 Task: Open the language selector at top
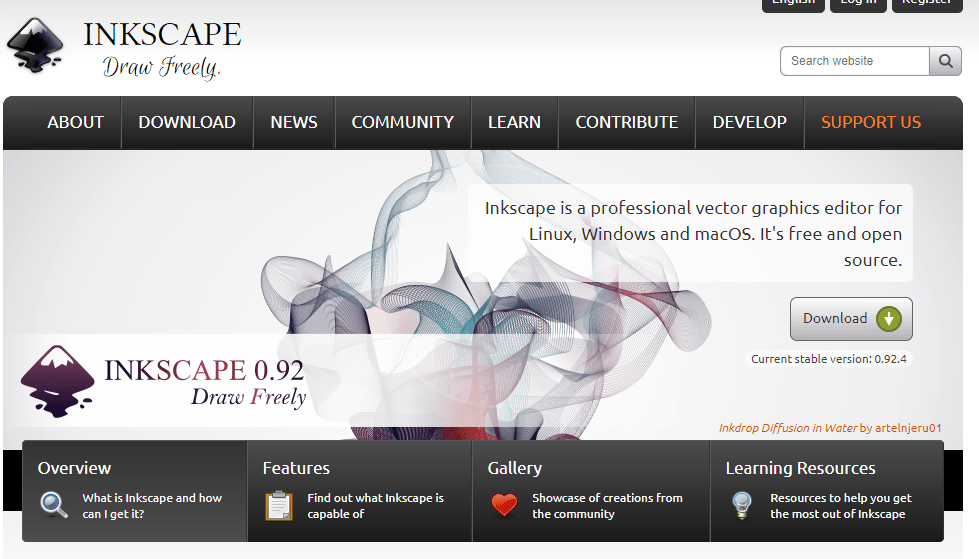[794, 4]
